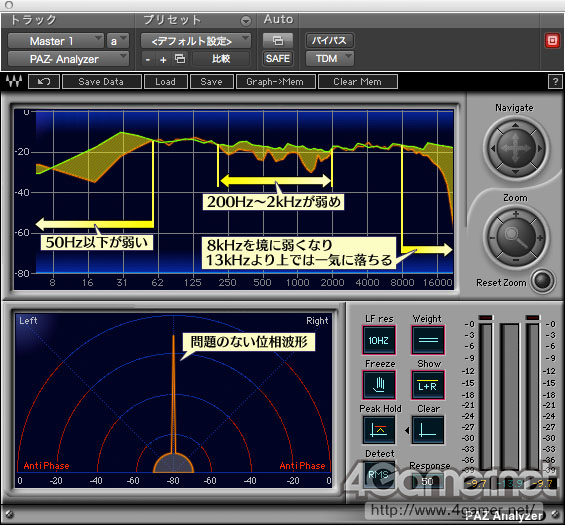
Task: Click the Clear peak hold button
Action: click(x=428, y=430)
